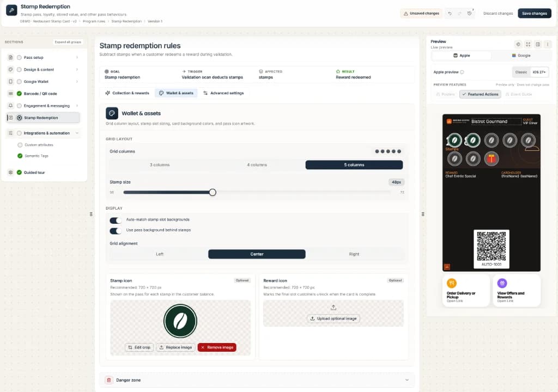The image size is (558, 392).
Task: Click the recenter target icon in Preview header
Action: point(518,44)
